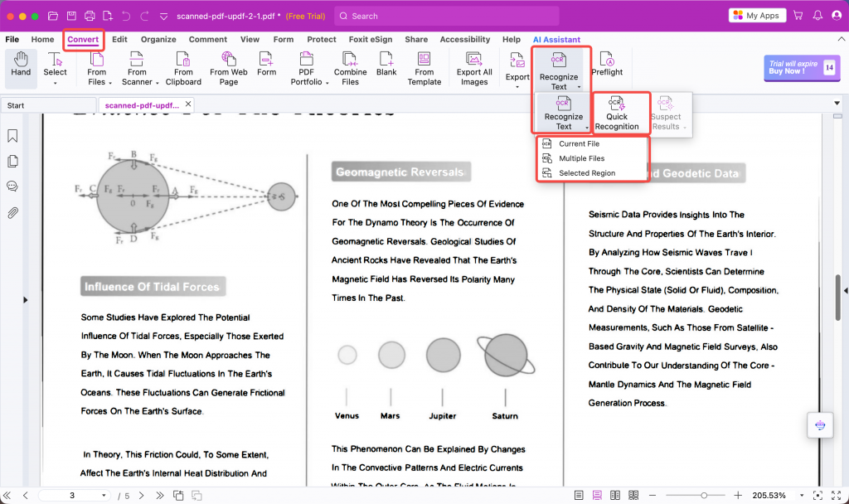Expand the Recognize Text ribbon dropdown
The width and height of the screenshot is (849, 504).
point(580,87)
